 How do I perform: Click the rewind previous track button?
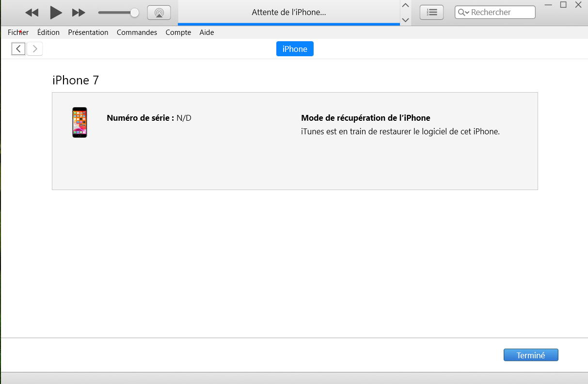coord(32,13)
